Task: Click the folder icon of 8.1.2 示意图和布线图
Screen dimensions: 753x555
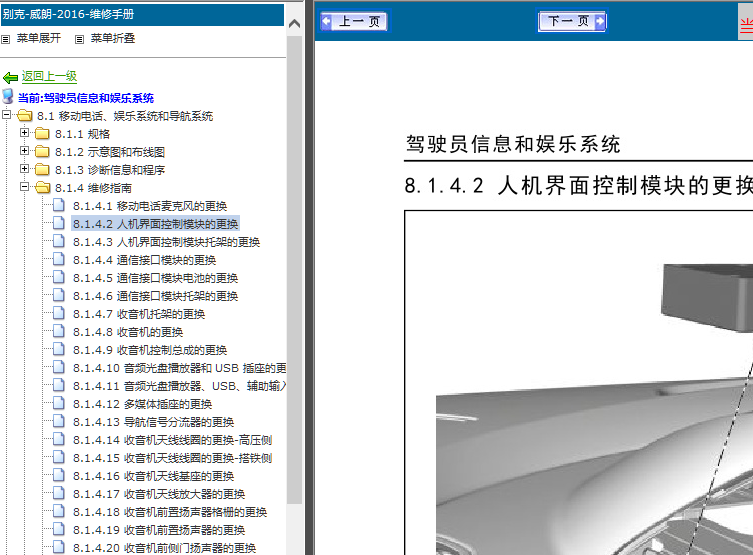Action: pos(42,151)
